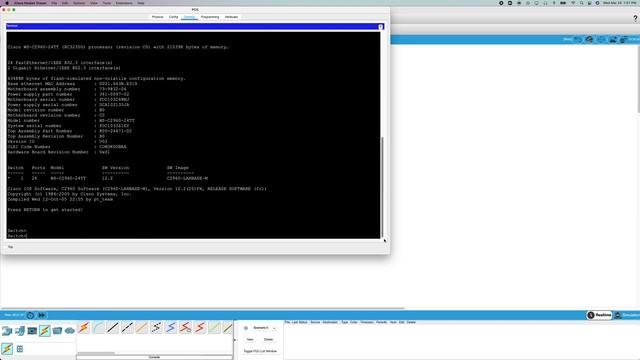Pick the partly visible last cable icon
Image resolution: width=640 pixels, height=360 pixels.
[x=228, y=327]
